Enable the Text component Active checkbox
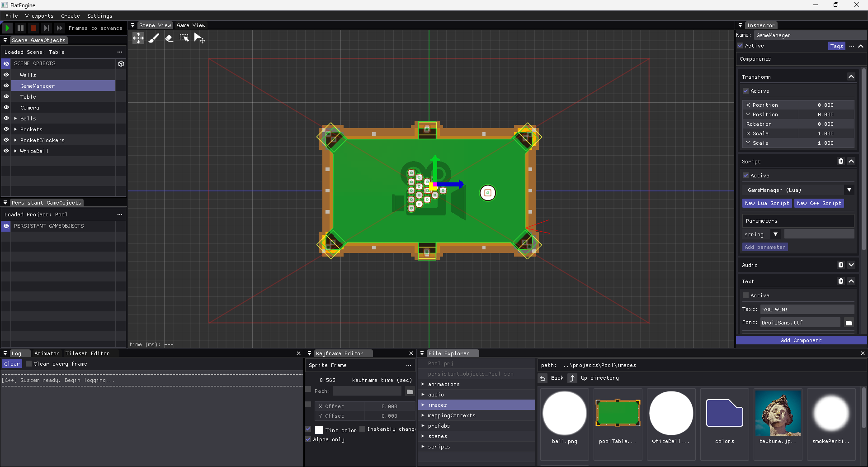The width and height of the screenshot is (868, 467). pyautogui.click(x=746, y=295)
